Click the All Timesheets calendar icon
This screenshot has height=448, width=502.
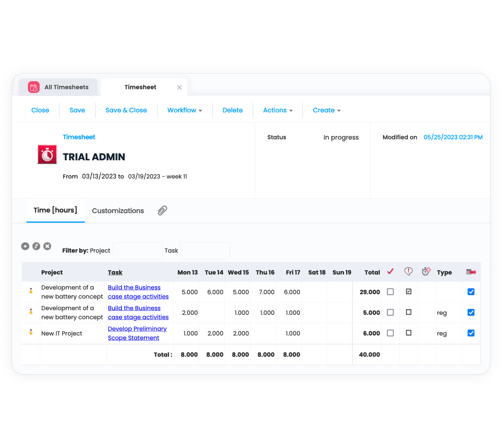pos(34,87)
